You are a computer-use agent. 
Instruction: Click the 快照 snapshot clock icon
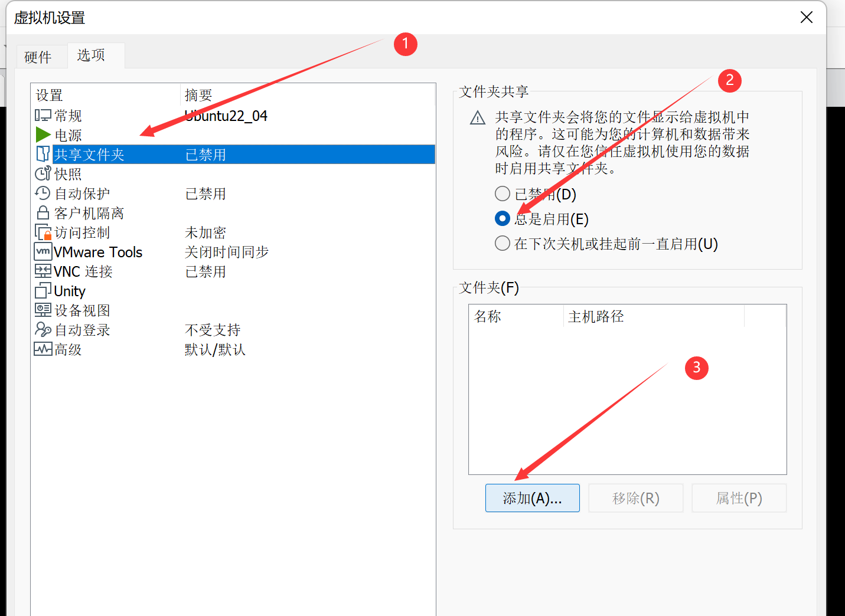pyautogui.click(x=43, y=173)
